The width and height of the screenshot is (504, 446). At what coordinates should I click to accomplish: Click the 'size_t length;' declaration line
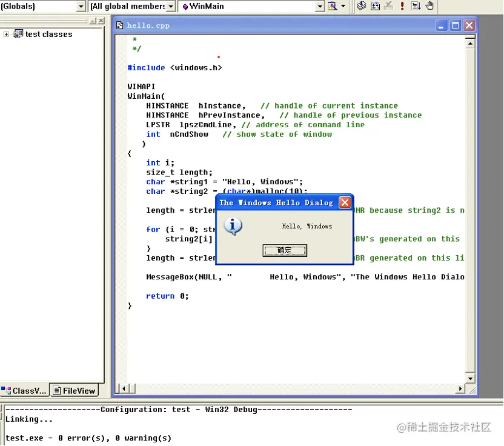[179, 172]
